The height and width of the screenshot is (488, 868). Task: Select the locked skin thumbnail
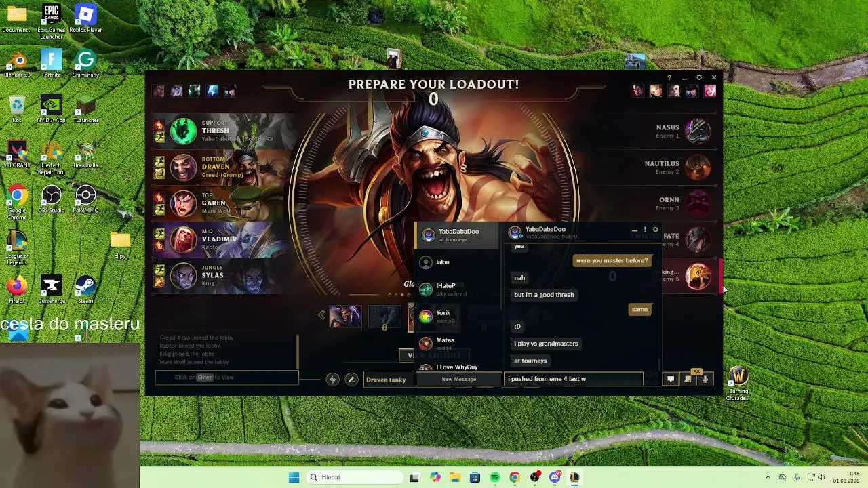pyautogui.click(x=384, y=317)
